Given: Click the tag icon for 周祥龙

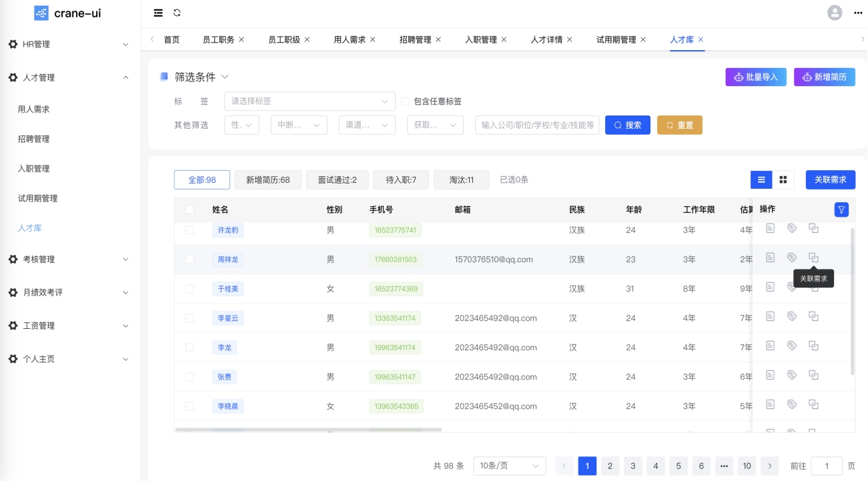Looking at the screenshot, I should (x=792, y=258).
